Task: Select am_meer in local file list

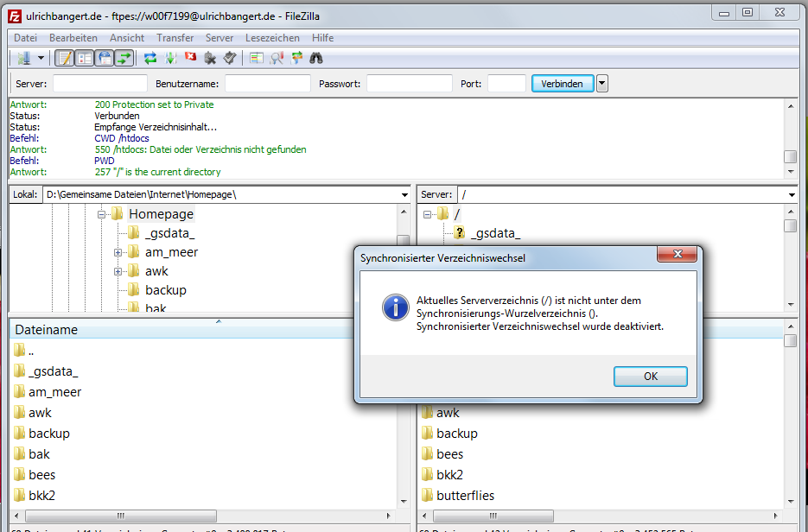Action: [x=54, y=392]
